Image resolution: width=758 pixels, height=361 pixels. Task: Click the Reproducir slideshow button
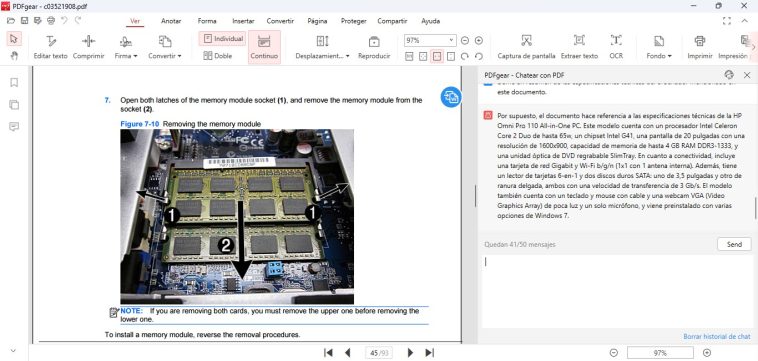(x=374, y=47)
